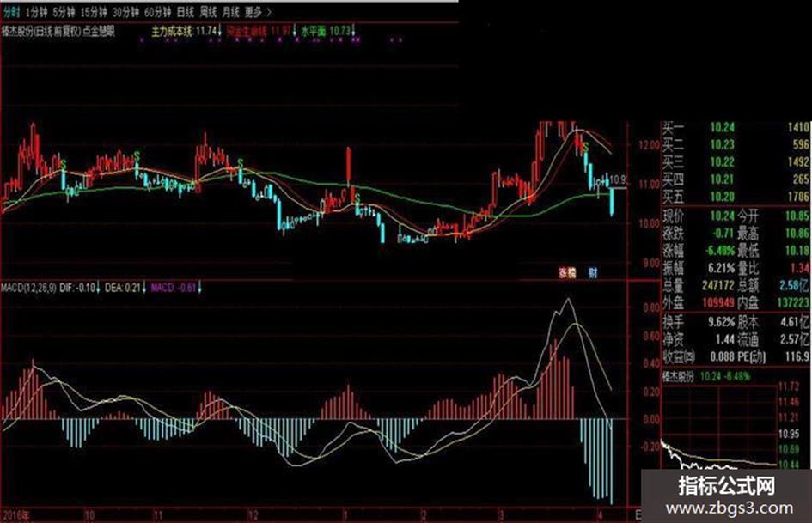This screenshot has width=812, height=523.
Task: Click the 今开 opening price 10.85
Action: pyautogui.click(x=797, y=216)
